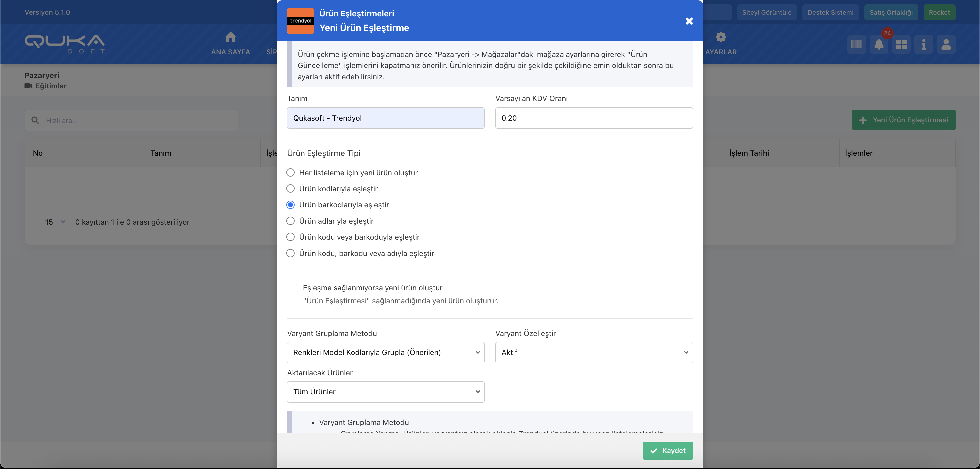Viewport: 980px width, 469px height.
Task: Click the Kaydet save button
Action: pos(668,451)
